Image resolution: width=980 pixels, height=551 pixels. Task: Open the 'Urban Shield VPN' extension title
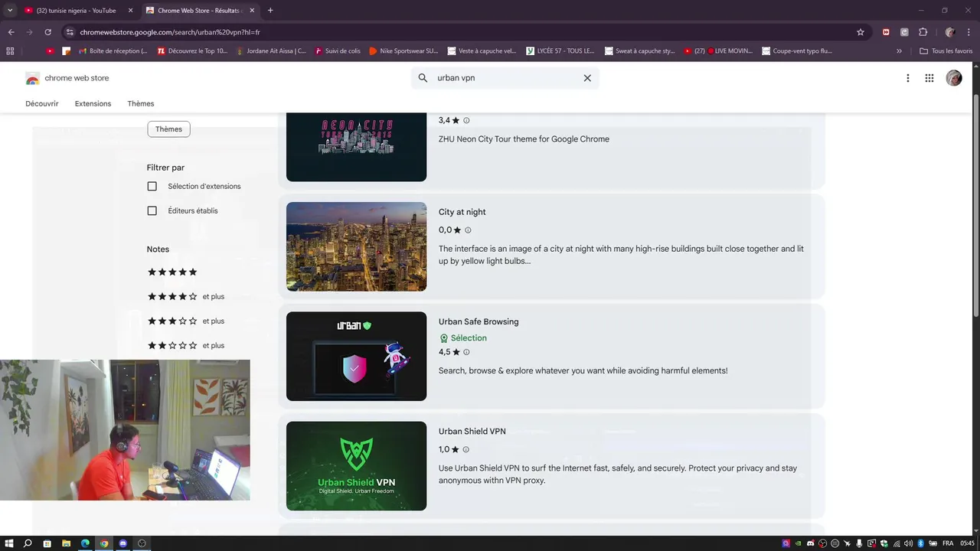[x=472, y=432]
